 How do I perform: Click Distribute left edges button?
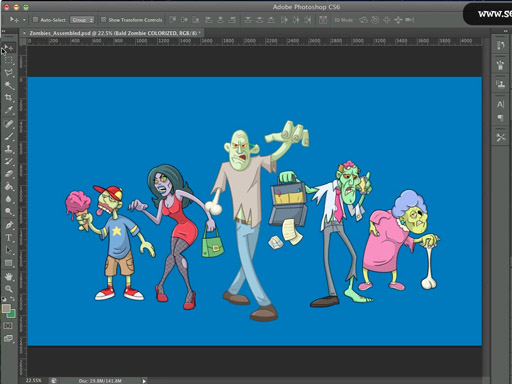coord(284,20)
